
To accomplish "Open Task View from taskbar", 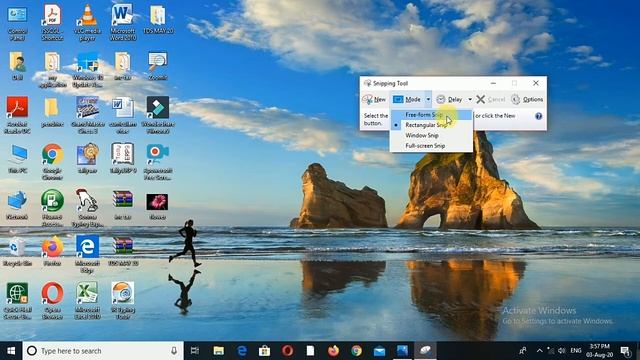I will pos(195,351).
